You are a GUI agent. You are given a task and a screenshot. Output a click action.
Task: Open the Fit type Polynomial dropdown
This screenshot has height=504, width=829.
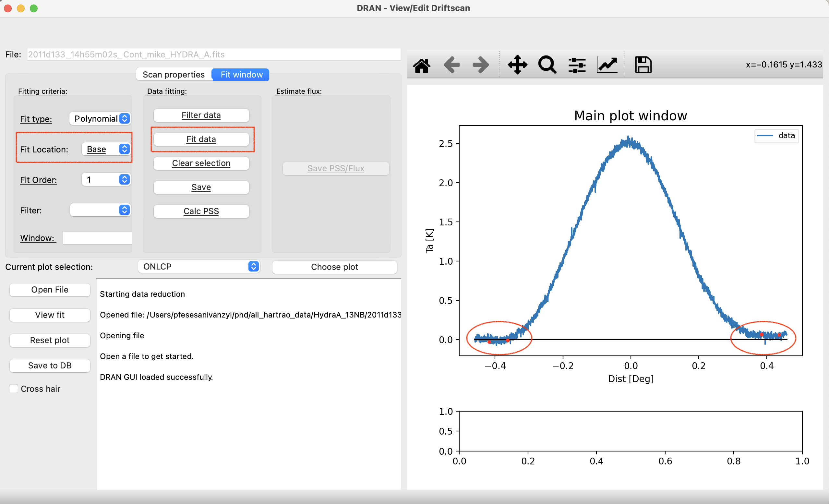(100, 119)
